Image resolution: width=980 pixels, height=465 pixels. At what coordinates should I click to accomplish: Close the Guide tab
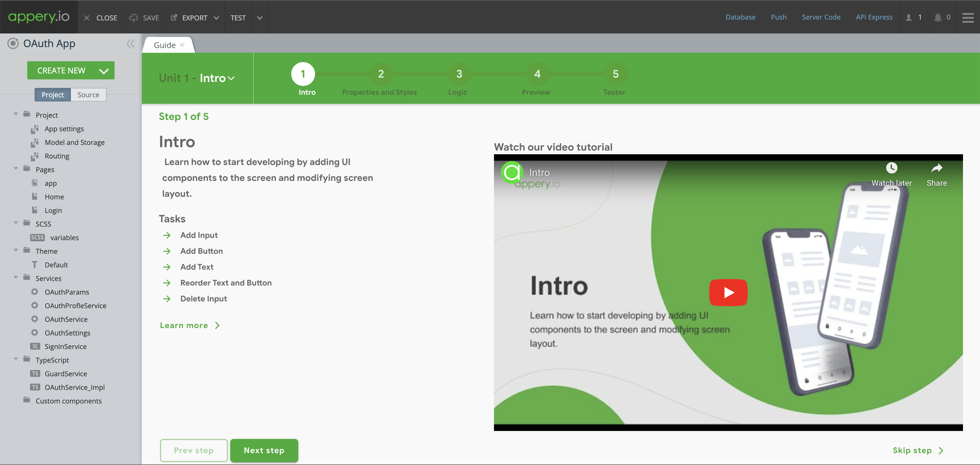(x=182, y=45)
